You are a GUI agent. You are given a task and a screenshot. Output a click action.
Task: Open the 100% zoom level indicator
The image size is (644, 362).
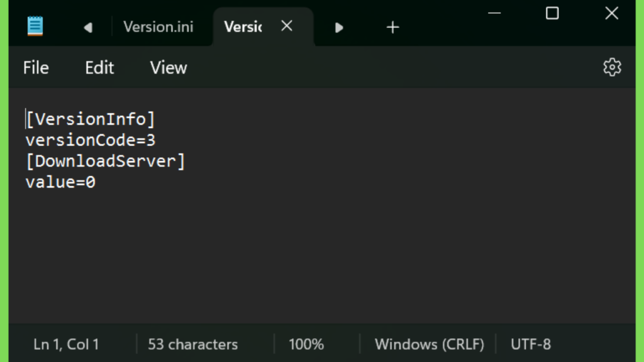[x=306, y=344]
